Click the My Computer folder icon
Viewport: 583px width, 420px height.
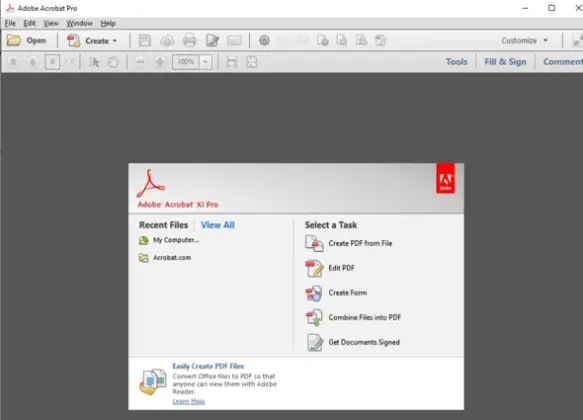click(144, 240)
